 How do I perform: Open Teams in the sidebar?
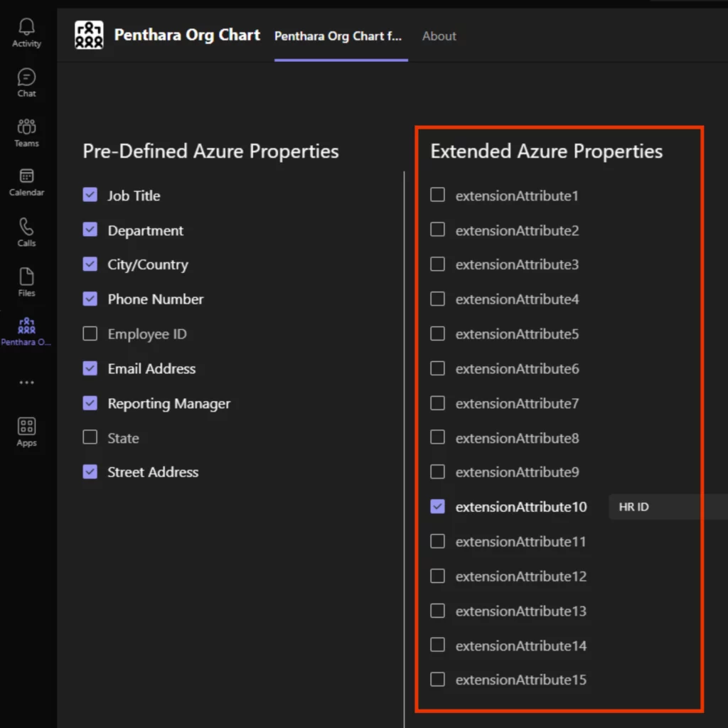26,133
